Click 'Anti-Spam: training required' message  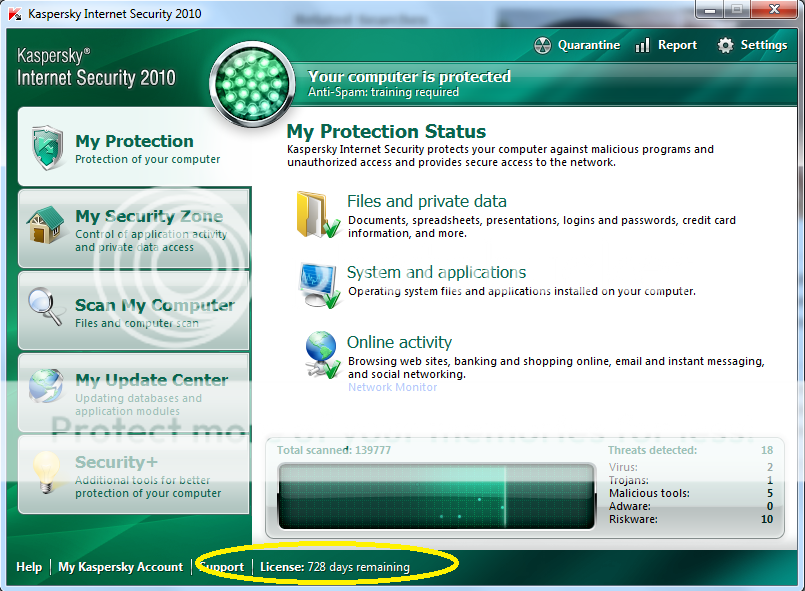pyautogui.click(x=383, y=92)
